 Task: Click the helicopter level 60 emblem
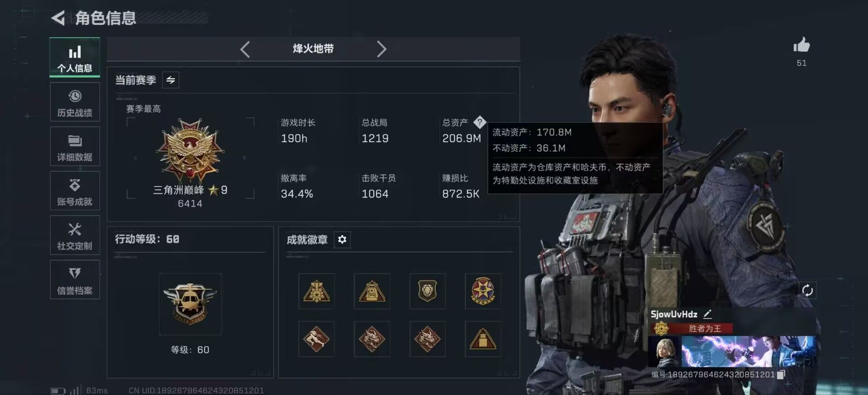click(x=190, y=304)
